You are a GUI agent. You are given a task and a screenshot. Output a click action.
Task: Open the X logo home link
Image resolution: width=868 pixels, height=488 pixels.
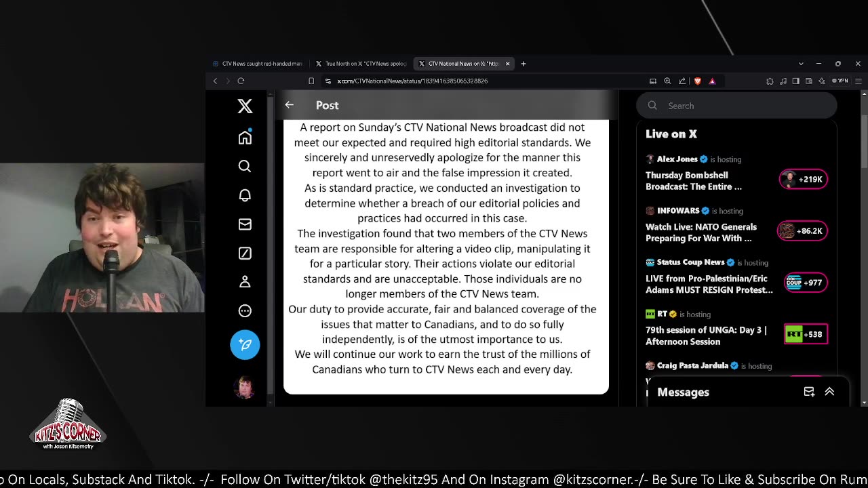245,106
